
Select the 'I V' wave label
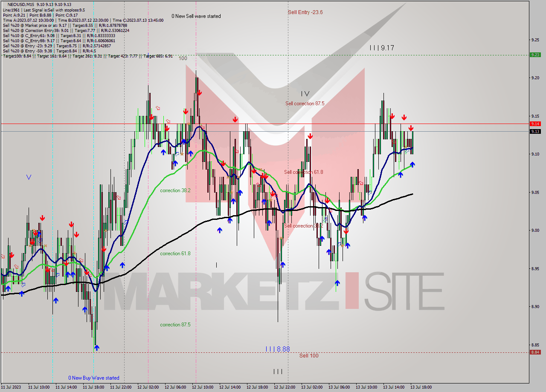click(305, 94)
